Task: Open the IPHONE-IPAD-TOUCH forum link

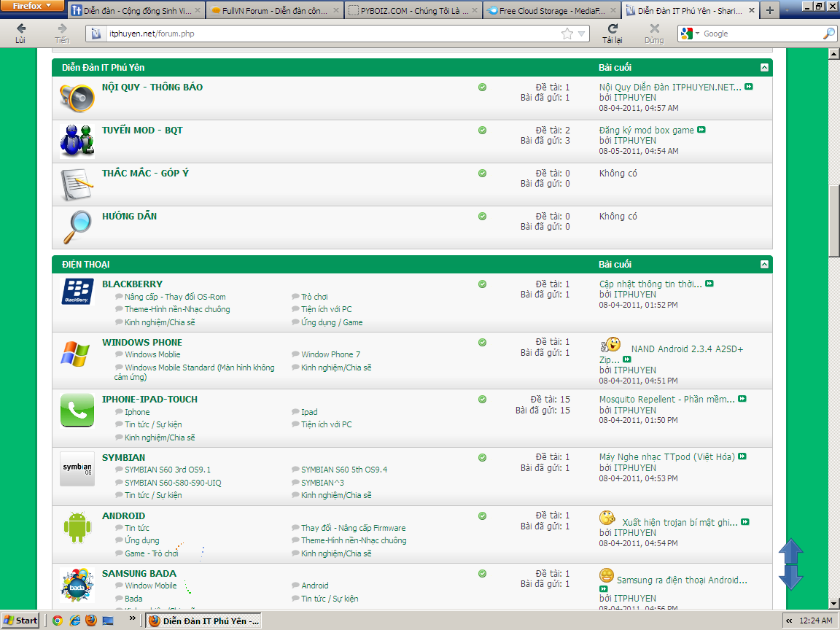Action: (x=149, y=400)
